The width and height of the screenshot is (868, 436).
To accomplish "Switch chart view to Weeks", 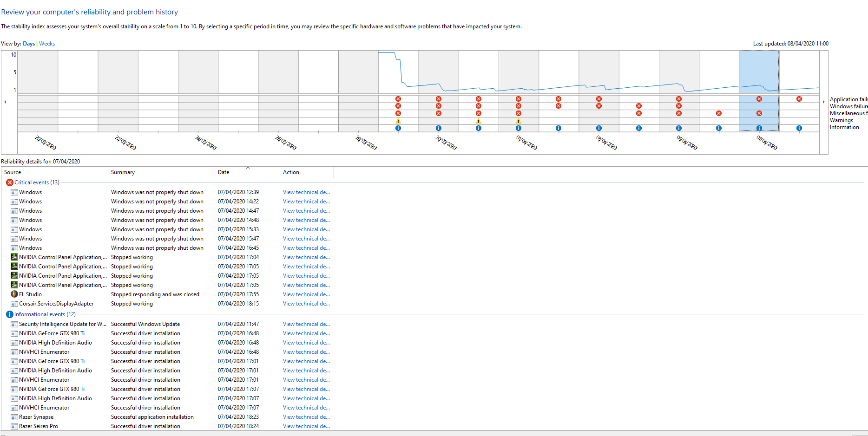I will coord(47,44).
